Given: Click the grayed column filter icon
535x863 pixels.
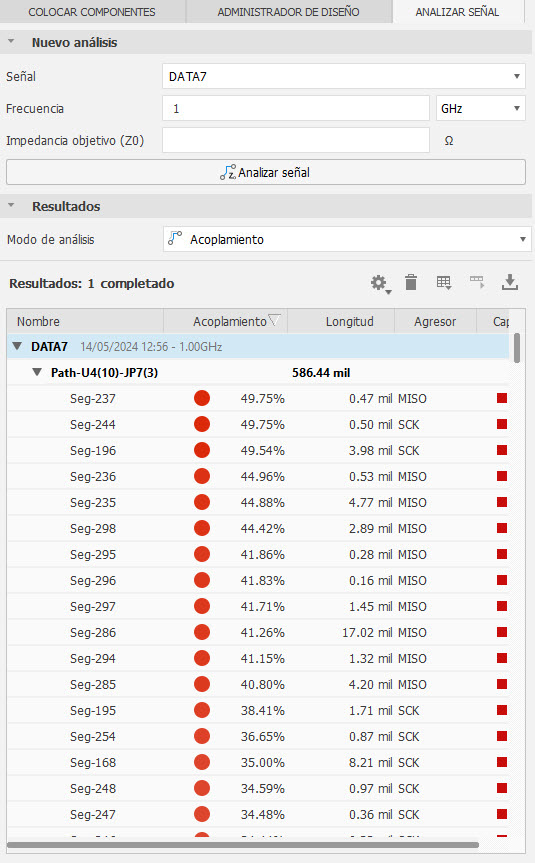Looking at the screenshot, I should coord(477,282).
